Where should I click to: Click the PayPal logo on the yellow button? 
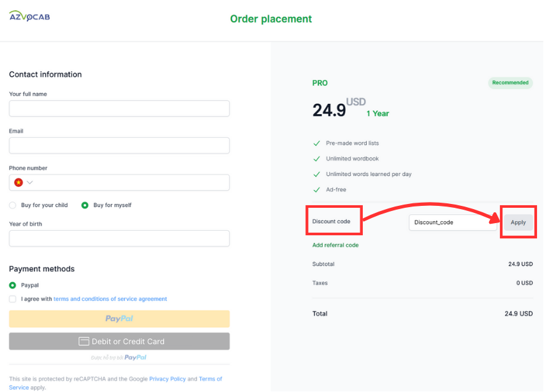119,319
